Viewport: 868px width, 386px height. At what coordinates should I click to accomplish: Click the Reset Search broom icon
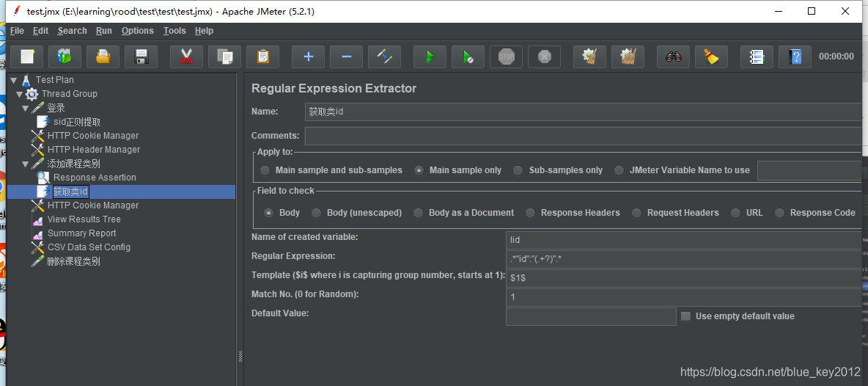(x=712, y=57)
